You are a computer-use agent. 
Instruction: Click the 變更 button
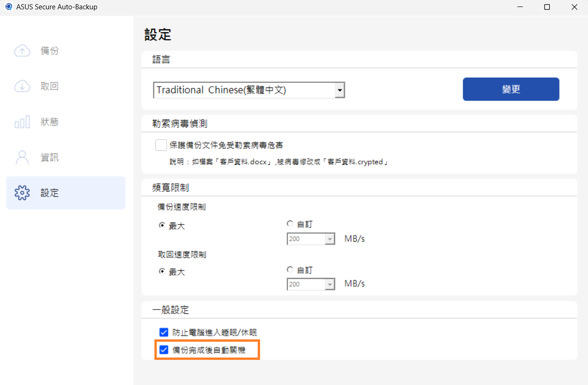[x=511, y=89]
